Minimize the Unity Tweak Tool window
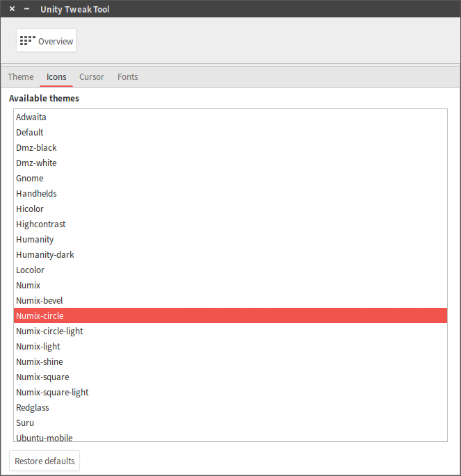The width and height of the screenshot is (461, 476). [26, 9]
